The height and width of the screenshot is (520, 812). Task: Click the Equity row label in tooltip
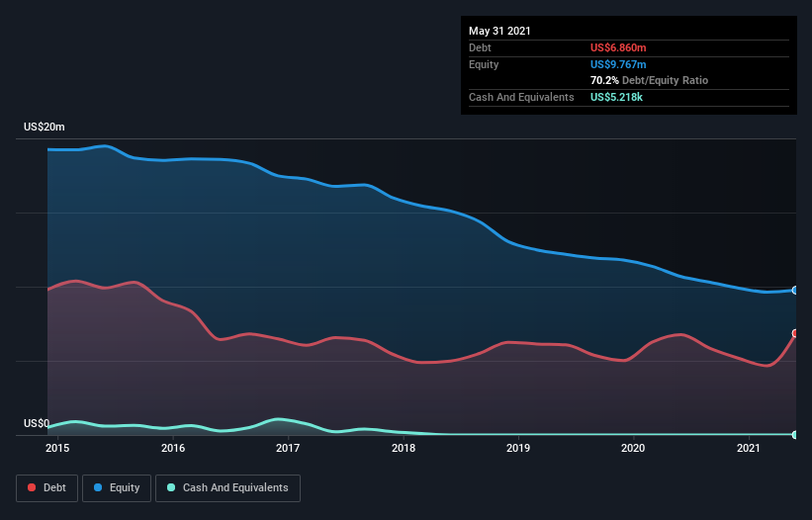tap(484, 64)
